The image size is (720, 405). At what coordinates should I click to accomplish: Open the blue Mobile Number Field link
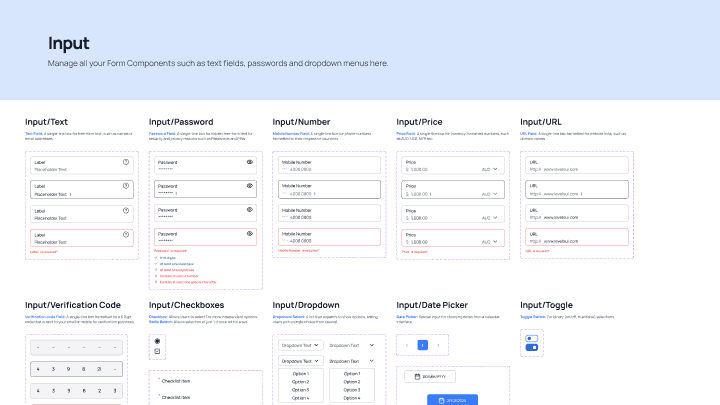click(x=291, y=134)
